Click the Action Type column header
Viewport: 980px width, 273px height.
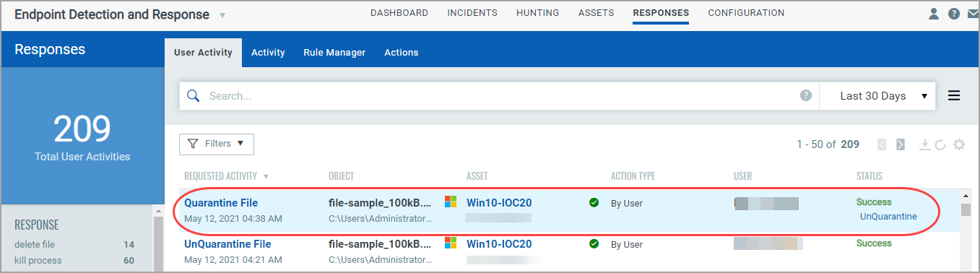click(633, 176)
